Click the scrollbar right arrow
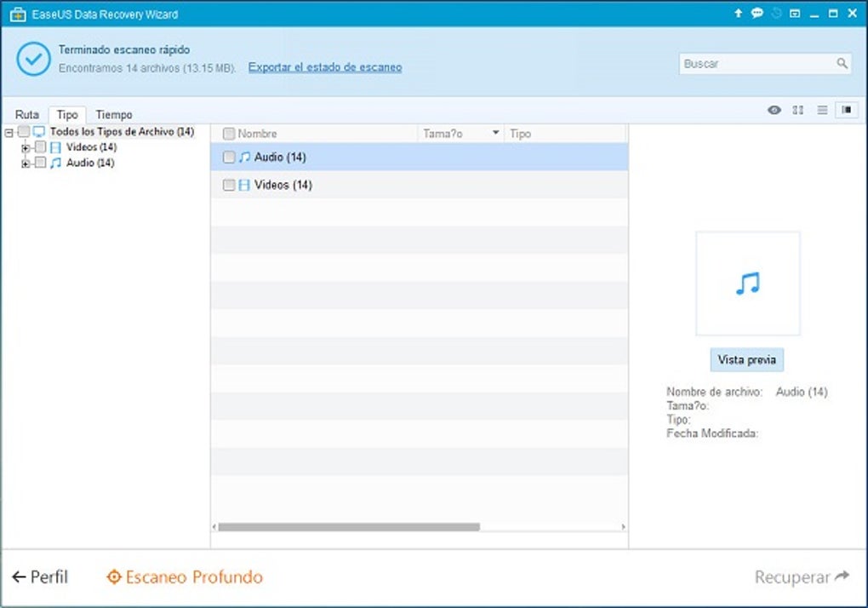Screen dimensions: 868x608 pyautogui.click(x=623, y=527)
